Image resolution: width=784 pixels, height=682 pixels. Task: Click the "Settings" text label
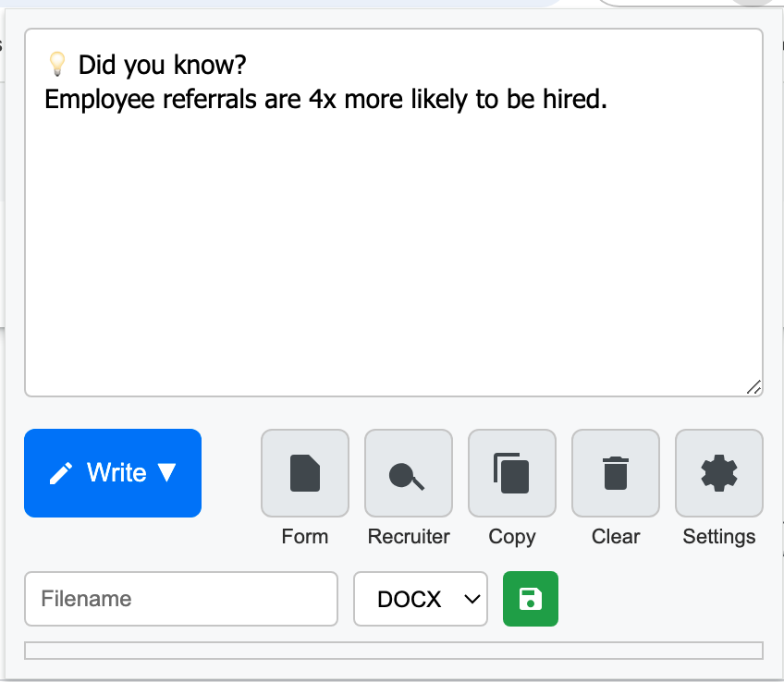pyautogui.click(x=718, y=537)
